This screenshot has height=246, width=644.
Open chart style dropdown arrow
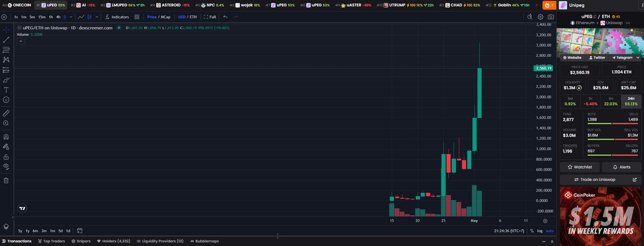tap(97, 17)
